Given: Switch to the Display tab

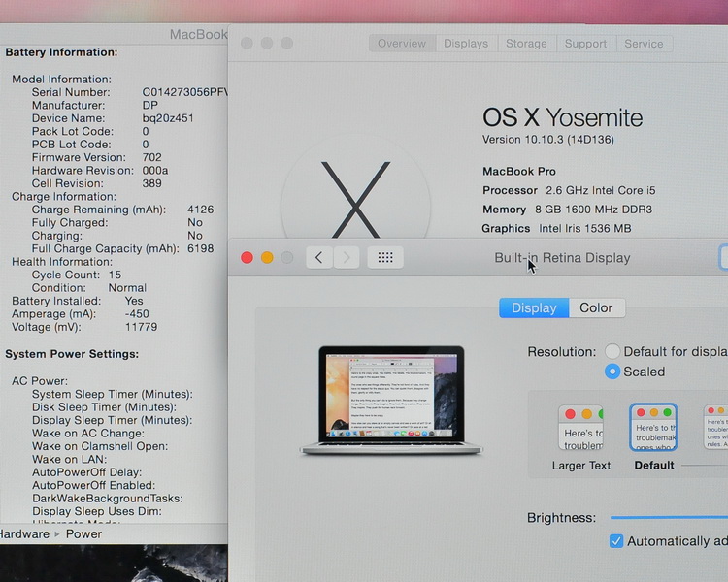Looking at the screenshot, I should pyautogui.click(x=534, y=307).
